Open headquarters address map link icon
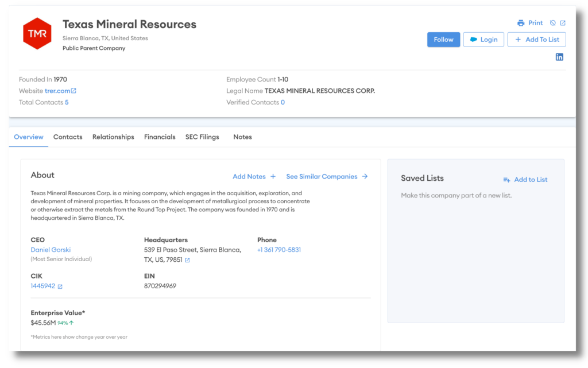The image size is (588, 368). point(187,260)
